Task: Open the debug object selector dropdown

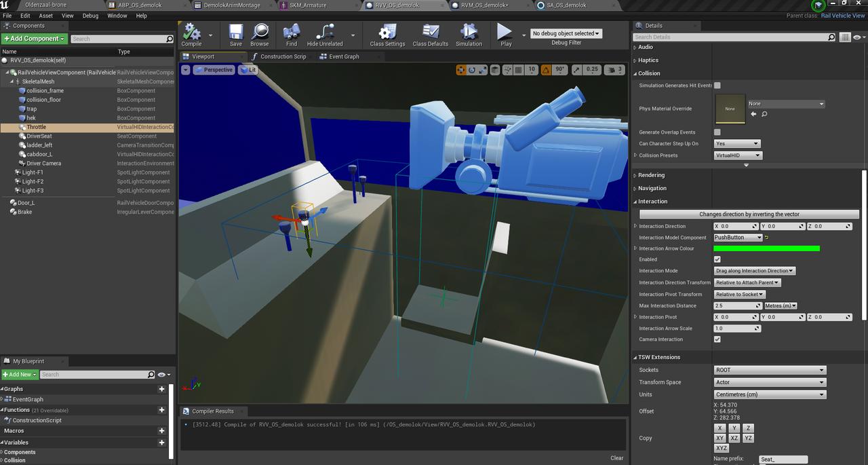Action: coord(566,33)
